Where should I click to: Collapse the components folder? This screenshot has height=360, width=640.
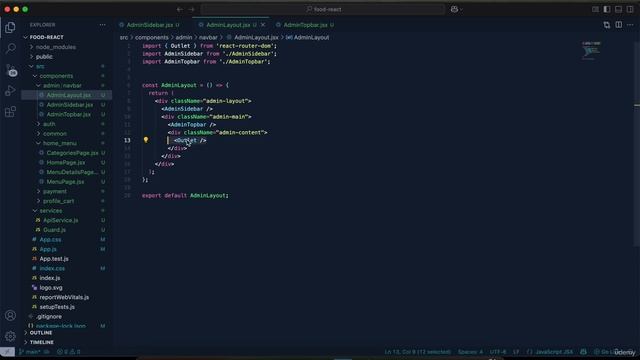tap(56, 76)
